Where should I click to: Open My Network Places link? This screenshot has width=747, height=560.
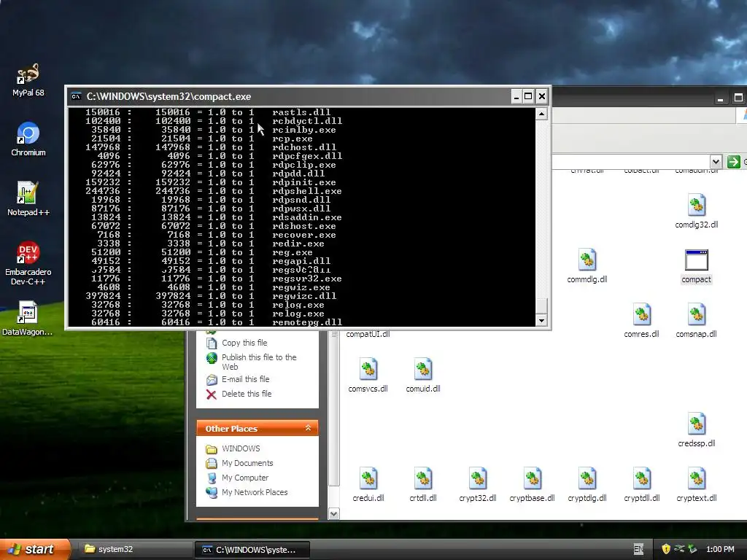pyautogui.click(x=255, y=492)
